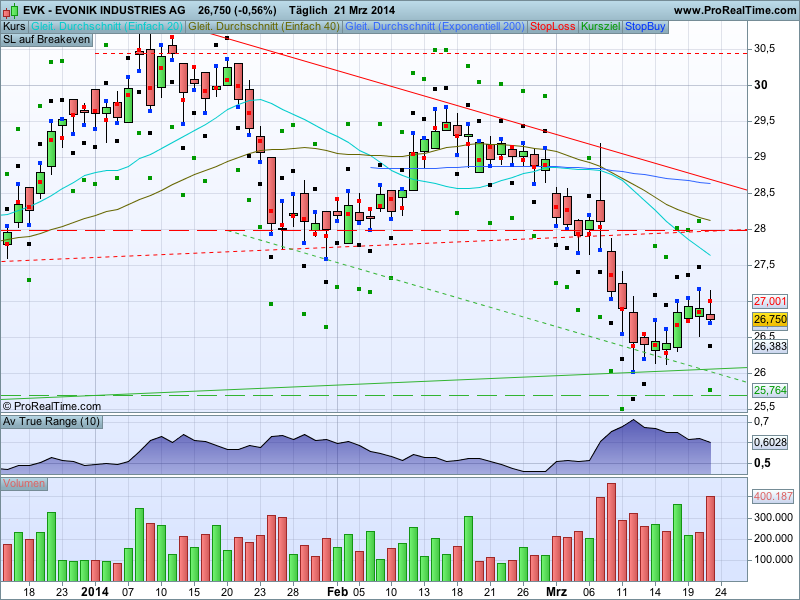Click the 30,5 price axis label

(764, 48)
